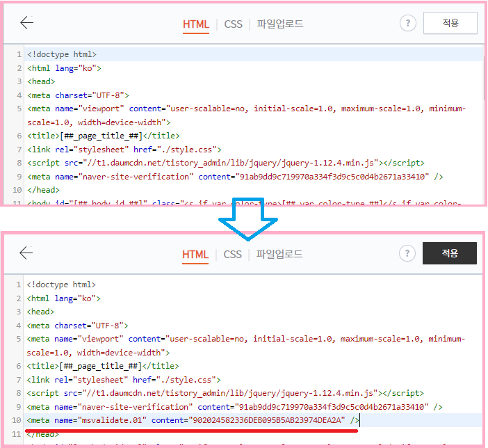Click line number 10 in the bottom editor gutter

17,420
